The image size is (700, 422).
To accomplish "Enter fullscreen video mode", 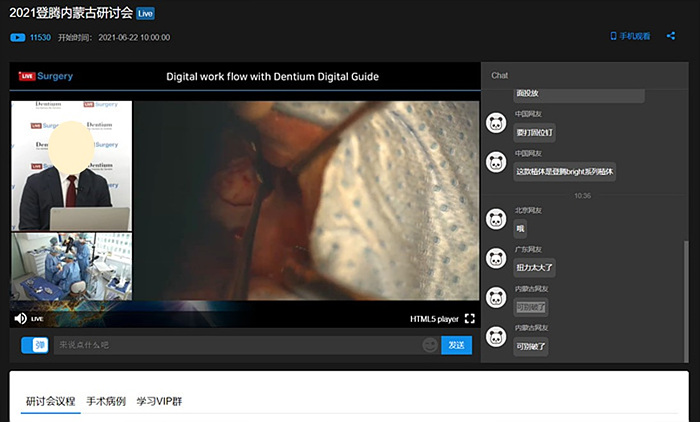I will 470,318.
